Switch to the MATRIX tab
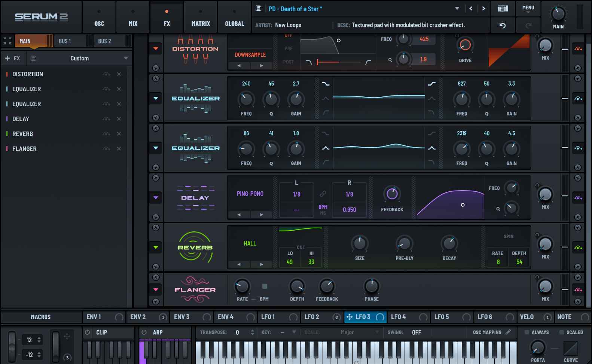 (x=201, y=17)
